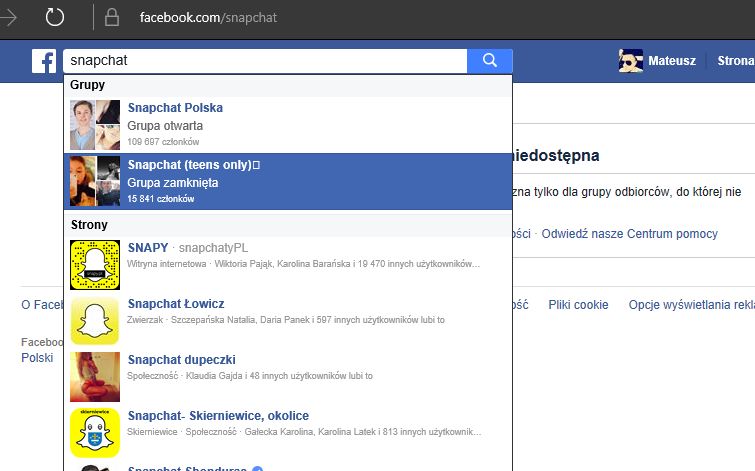Open Mateusz profile name link
Image resolution: width=755 pixels, height=471 pixels.
(672, 61)
